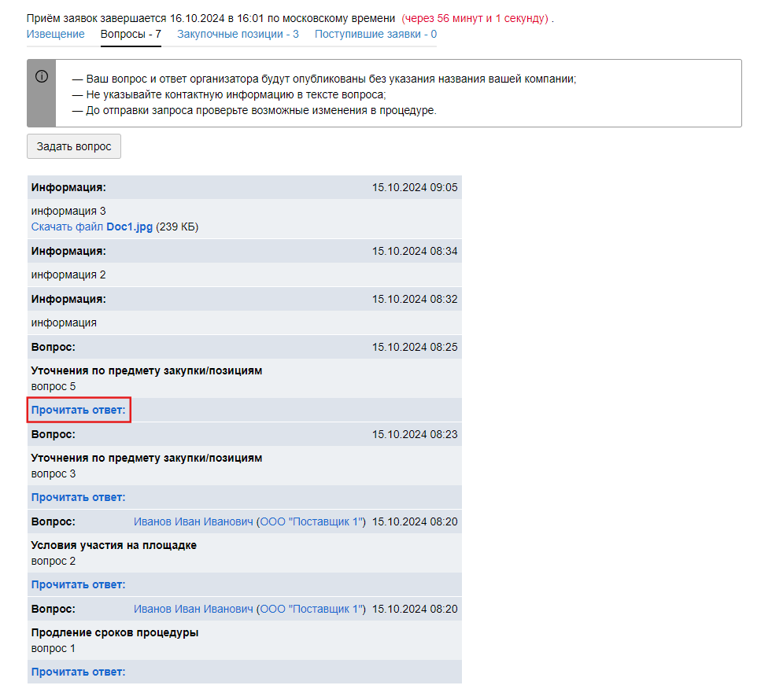Expand Прочитать ответ for вопрос 5
The width and height of the screenshot is (761, 700).
coord(78,410)
